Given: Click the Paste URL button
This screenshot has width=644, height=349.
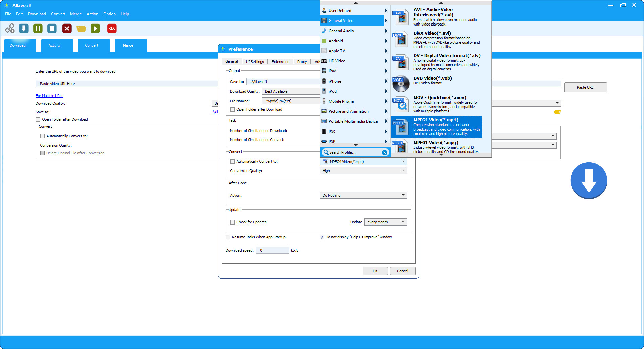Looking at the screenshot, I should pos(585,87).
